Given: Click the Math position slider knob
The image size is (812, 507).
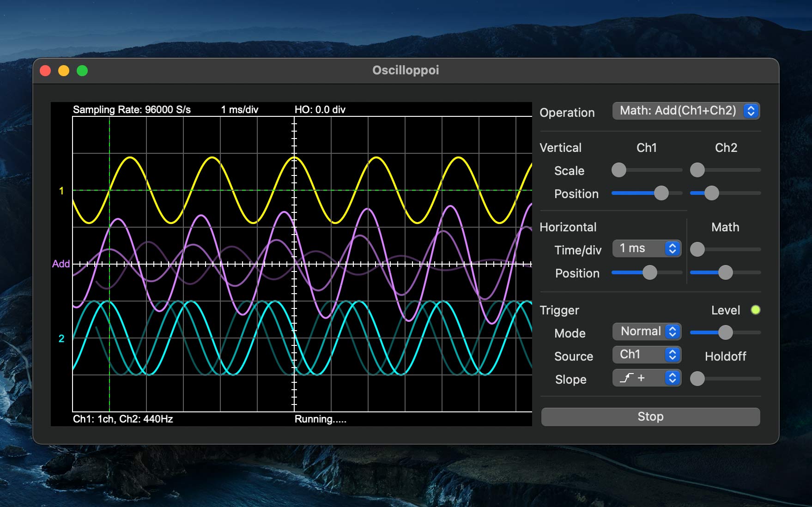Looking at the screenshot, I should 726,272.
